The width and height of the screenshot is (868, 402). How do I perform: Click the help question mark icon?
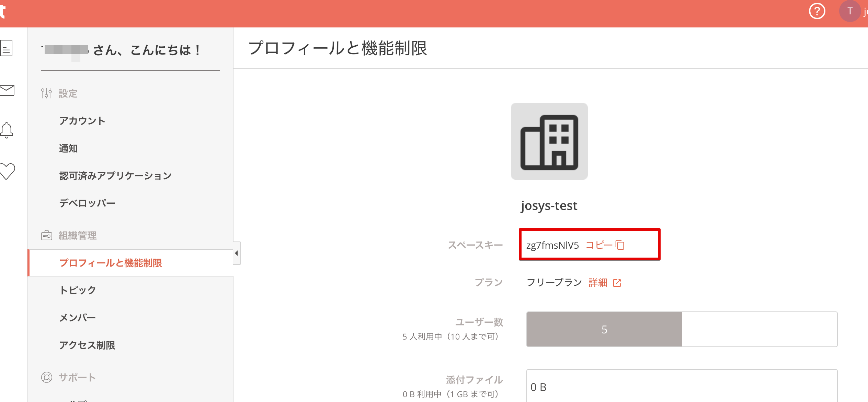[817, 12]
